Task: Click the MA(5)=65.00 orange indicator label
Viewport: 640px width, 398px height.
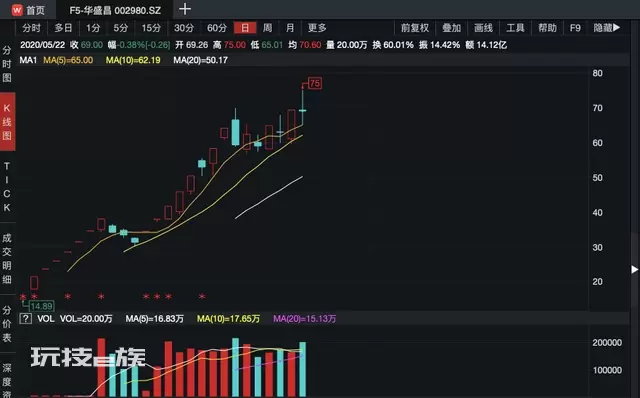Action: (x=68, y=60)
